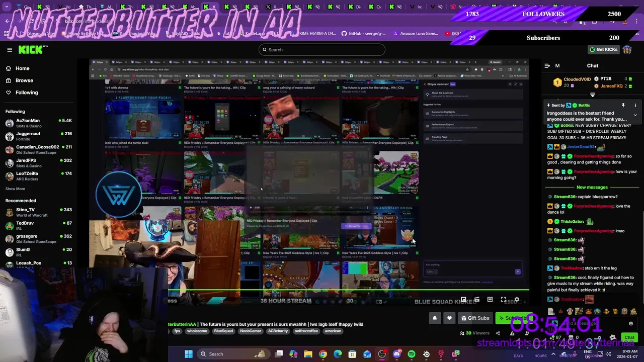Expand the gift leaderboard handle
Viewport: 644px width, 362px height.
[x=593, y=95]
